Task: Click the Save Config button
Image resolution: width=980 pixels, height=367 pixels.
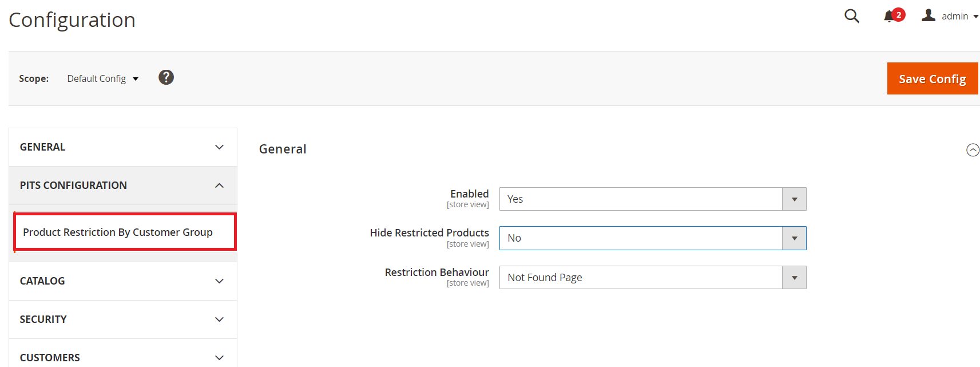Action: (932, 78)
